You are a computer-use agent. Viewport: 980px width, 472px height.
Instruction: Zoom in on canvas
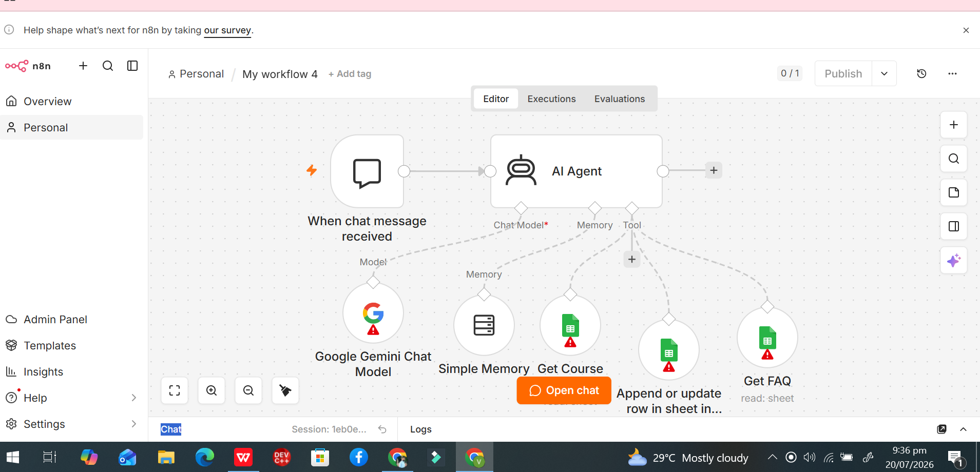(212, 390)
